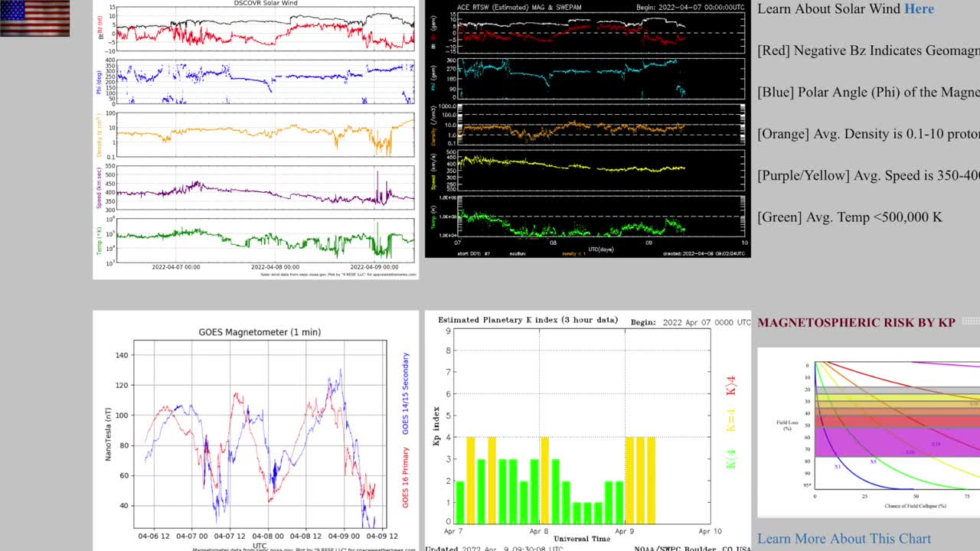Select the '[Red] Negative Bz' description line
This screenshot has height=551, width=980.
[868, 51]
